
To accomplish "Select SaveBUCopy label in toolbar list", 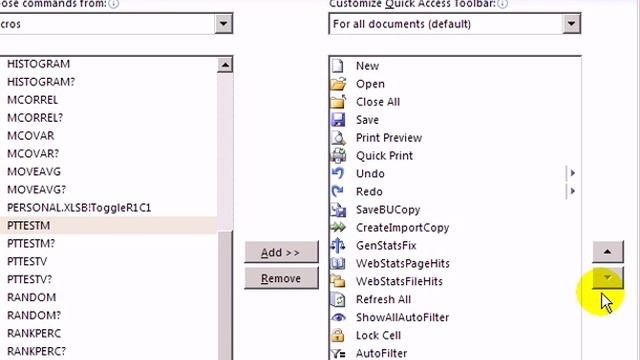I will click(x=388, y=209).
